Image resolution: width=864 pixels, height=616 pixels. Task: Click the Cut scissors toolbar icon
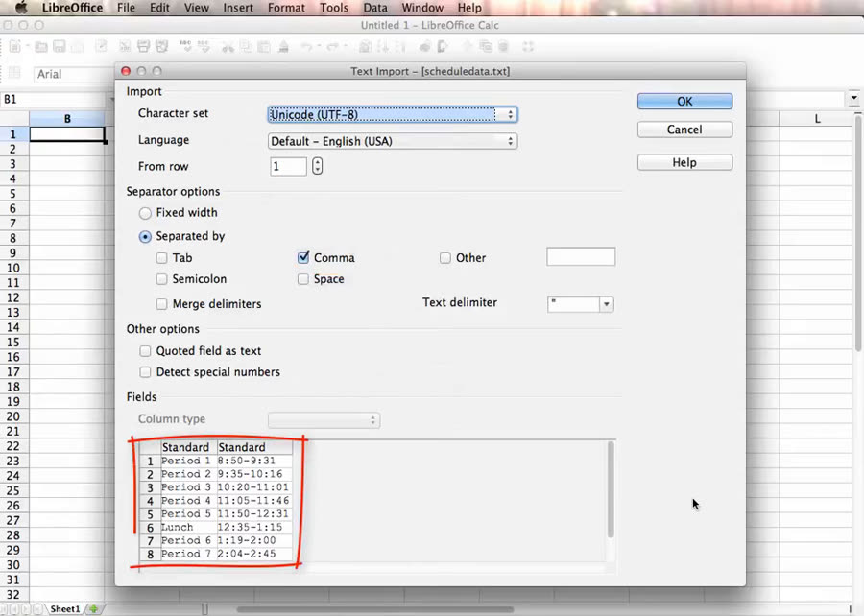point(228,47)
